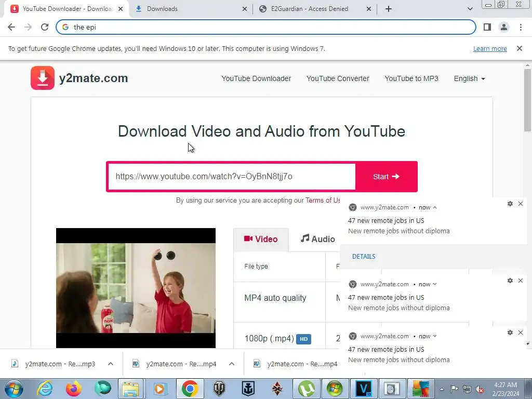
Task: Show hidden system tray icons arrow
Action: coord(442,389)
